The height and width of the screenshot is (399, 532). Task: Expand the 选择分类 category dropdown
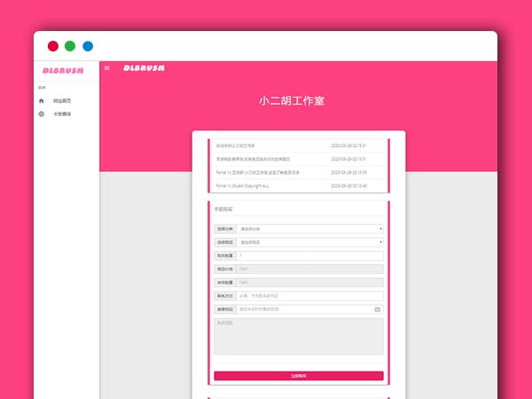tap(309, 229)
